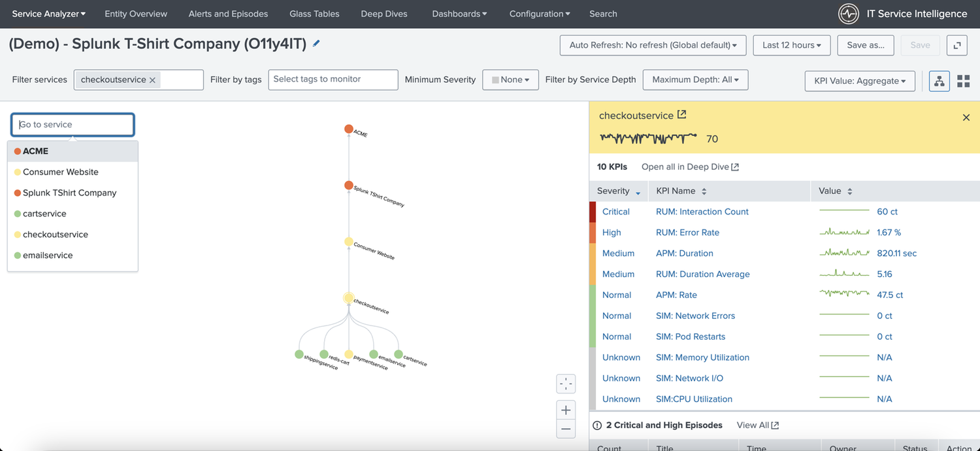Zoom out of the service tree
This screenshot has height=451, width=980.
[566, 429]
